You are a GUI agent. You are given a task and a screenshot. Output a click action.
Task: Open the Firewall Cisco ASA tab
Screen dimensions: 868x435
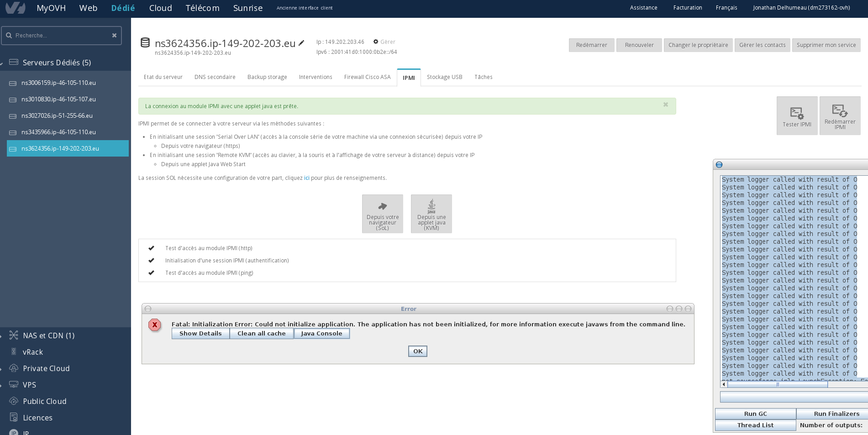[x=367, y=77]
